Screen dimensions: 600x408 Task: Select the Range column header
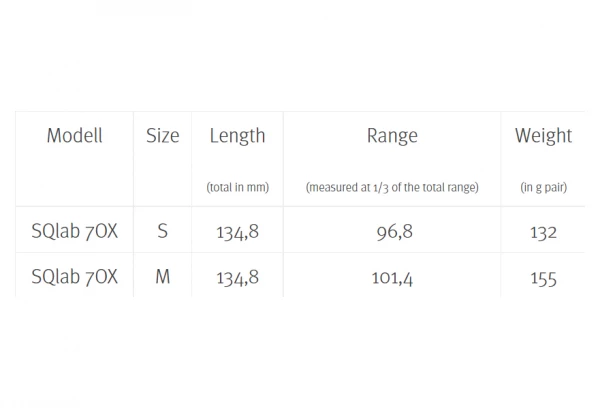click(392, 136)
